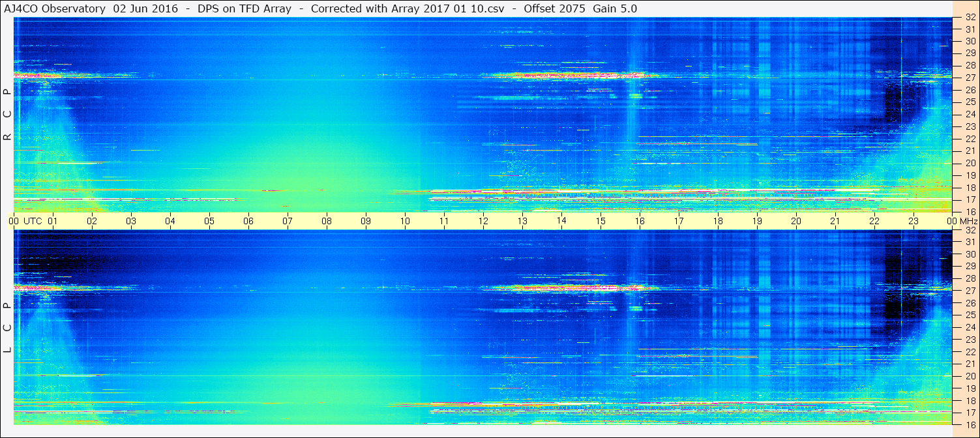Select the 14 hour marker
This screenshot has width=980, height=438.
click(x=561, y=220)
